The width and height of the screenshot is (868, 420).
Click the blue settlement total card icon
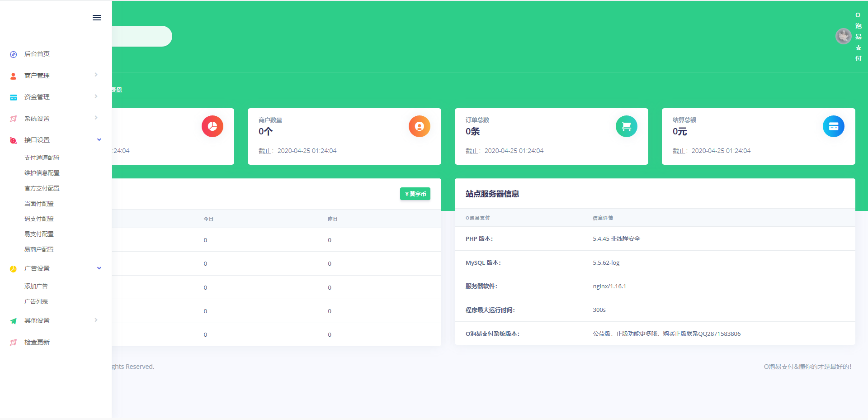tap(834, 126)
